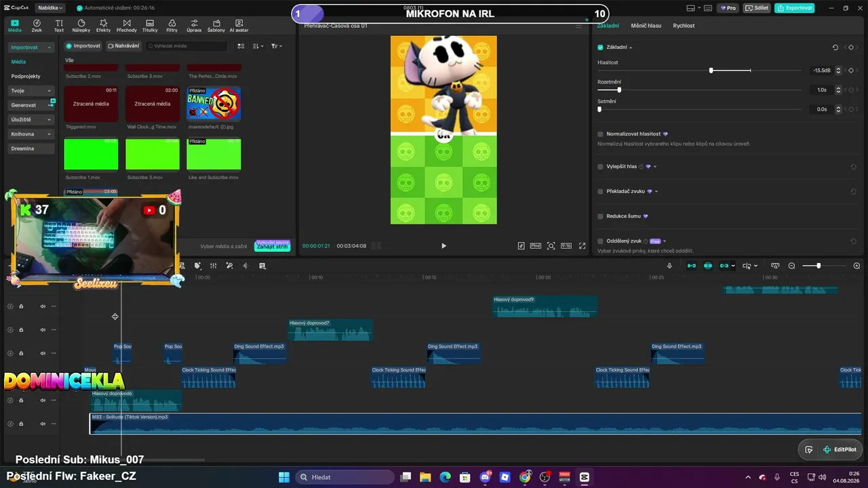The image size is (868, 488).
Task: Switch to the Měnič hlasu tab
Action: click(646, 26)
